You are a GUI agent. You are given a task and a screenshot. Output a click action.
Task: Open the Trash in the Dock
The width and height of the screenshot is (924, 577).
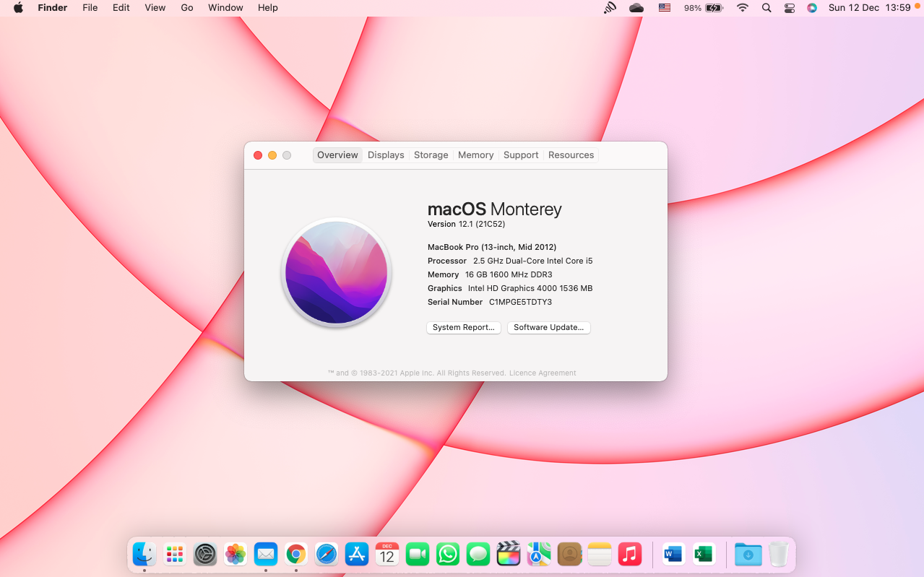click(x=778, y=554)
